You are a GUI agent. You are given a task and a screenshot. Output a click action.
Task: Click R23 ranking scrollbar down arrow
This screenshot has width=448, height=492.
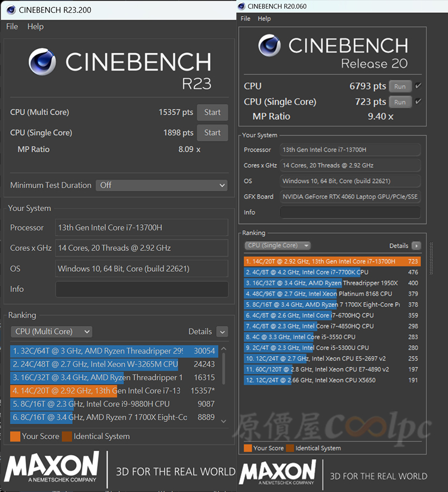pyautogui.click(x=223, y=421)
